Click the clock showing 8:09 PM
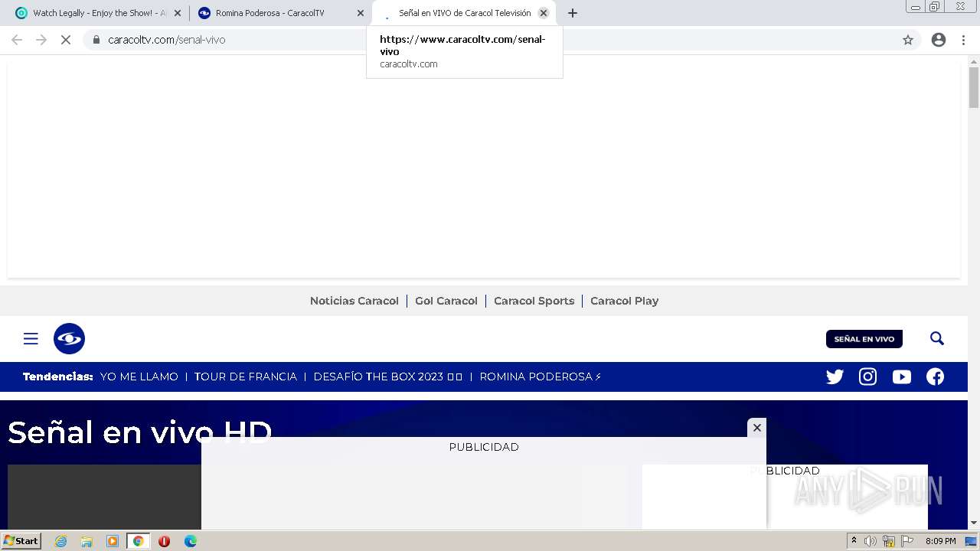Viewport: 980px width, 551px height. point(940,541)
